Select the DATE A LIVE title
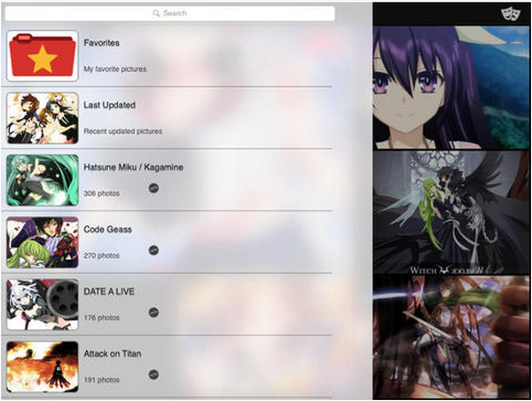Image resolution: width=532 pixels, height=401 pixels. pos(109,292)
